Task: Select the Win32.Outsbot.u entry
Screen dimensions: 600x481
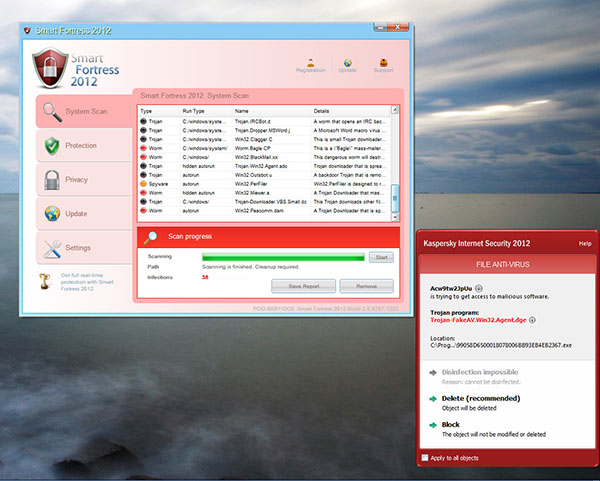Action: coord(264,175)
